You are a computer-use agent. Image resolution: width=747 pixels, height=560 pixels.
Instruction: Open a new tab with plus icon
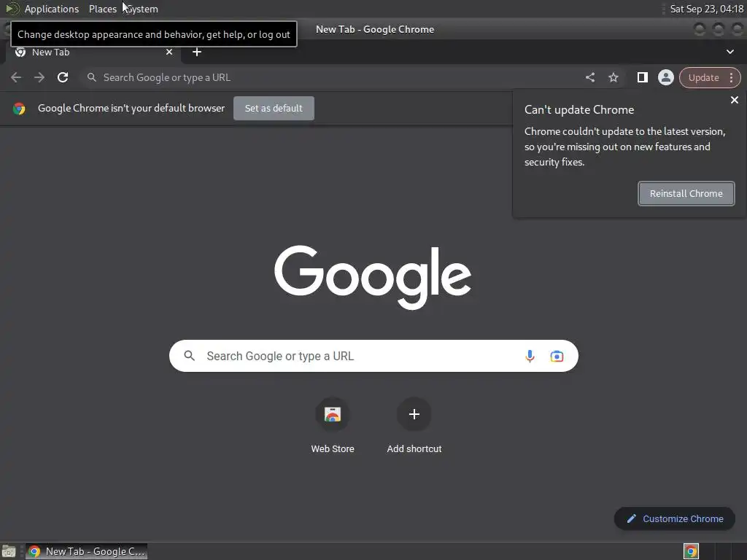click(x=197, y=52)
